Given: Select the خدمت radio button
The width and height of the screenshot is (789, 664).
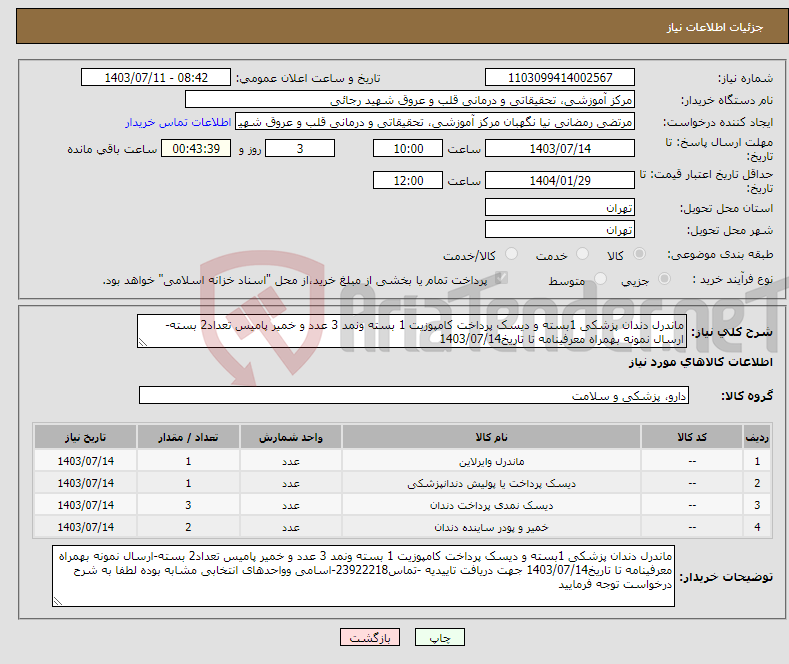Looking at the screenshot, I should coord(582,254).
